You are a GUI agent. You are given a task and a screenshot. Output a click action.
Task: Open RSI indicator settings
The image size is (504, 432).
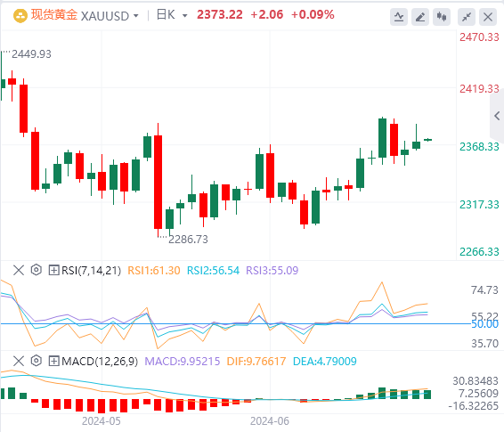coord(36,270)
